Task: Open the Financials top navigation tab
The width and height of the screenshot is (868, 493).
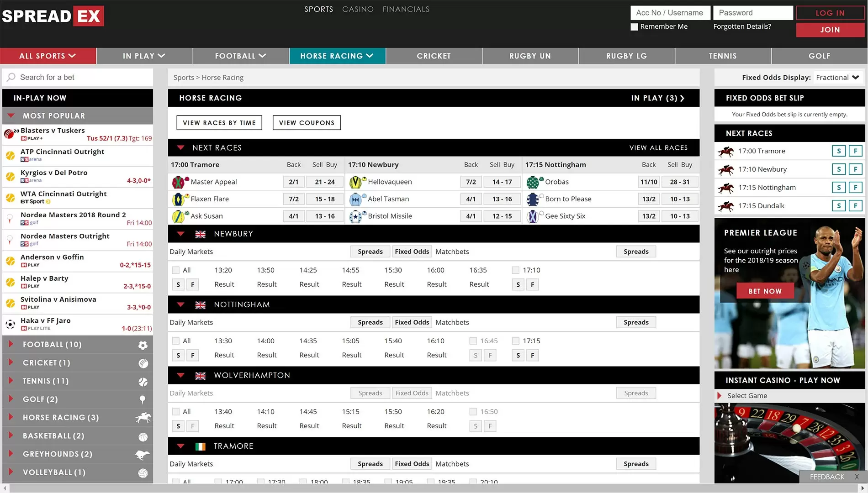Action: [x=406, y=9]
